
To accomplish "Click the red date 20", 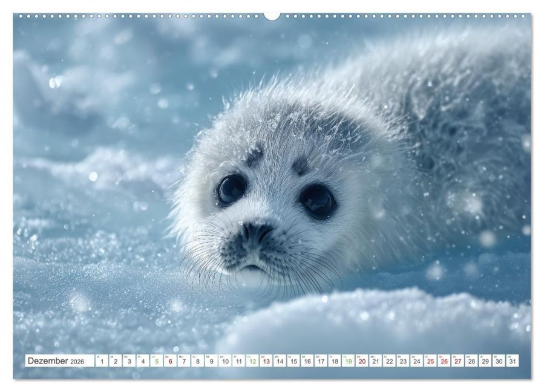I will (362, 361).
